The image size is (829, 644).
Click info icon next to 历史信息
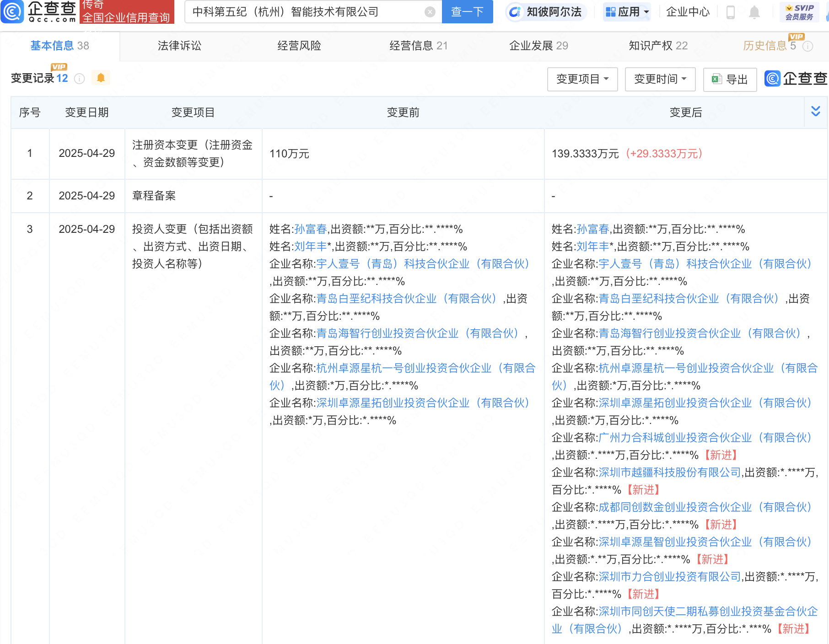click(x=808, y=46)
